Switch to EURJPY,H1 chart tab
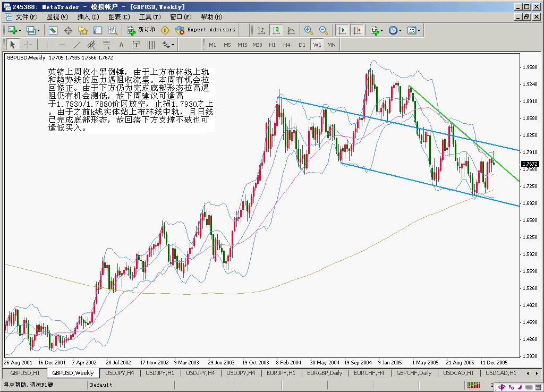544x392 pixels. tap(280, 373)
